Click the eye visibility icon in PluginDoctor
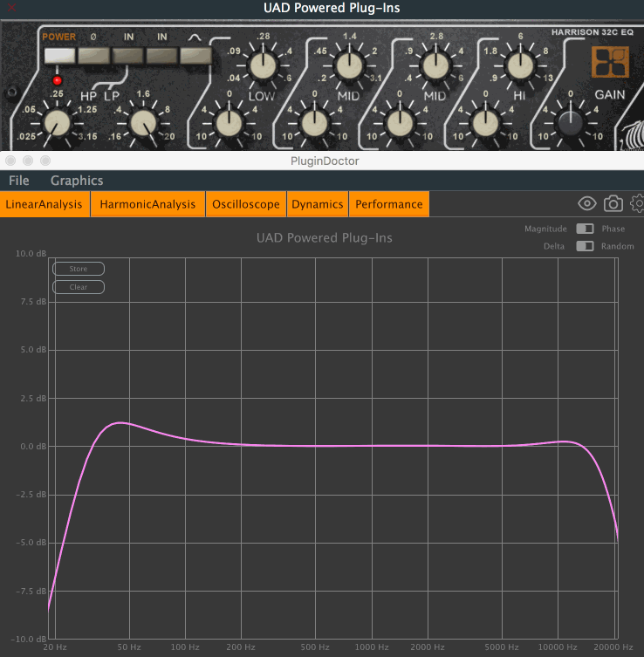Screen dimensions: 644x657 tap(587, 203)
